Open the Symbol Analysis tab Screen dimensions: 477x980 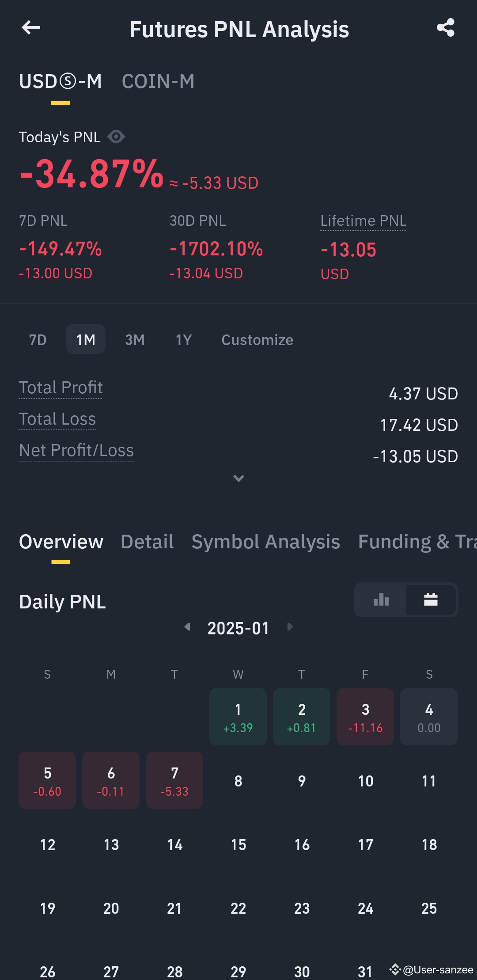tap(265, 542)
